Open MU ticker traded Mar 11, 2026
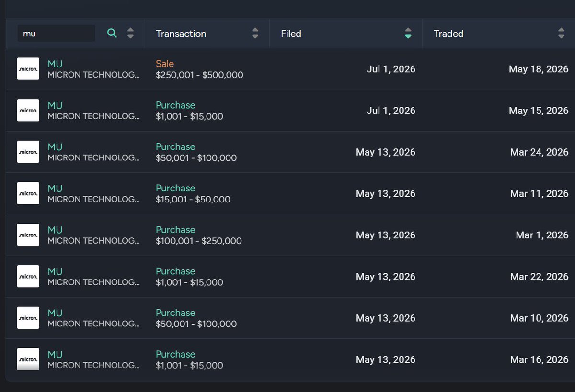Viewport: 575px width, 392px height. coord(55,188)
